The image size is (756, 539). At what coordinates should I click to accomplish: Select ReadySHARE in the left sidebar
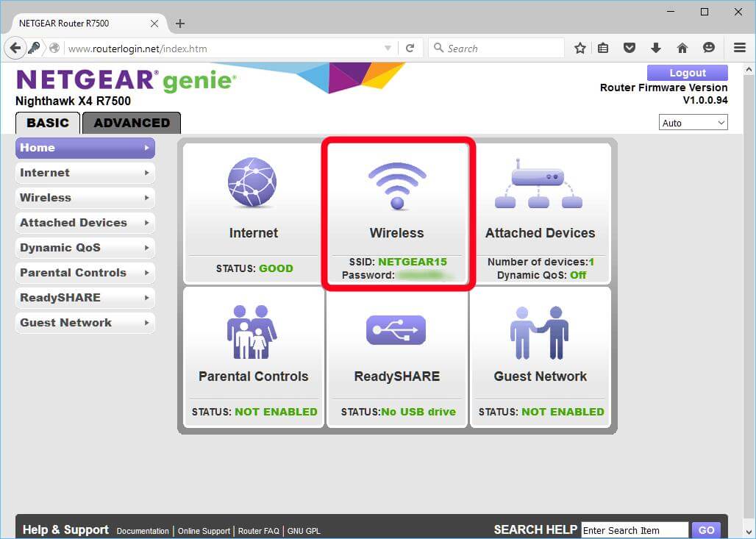85,298
